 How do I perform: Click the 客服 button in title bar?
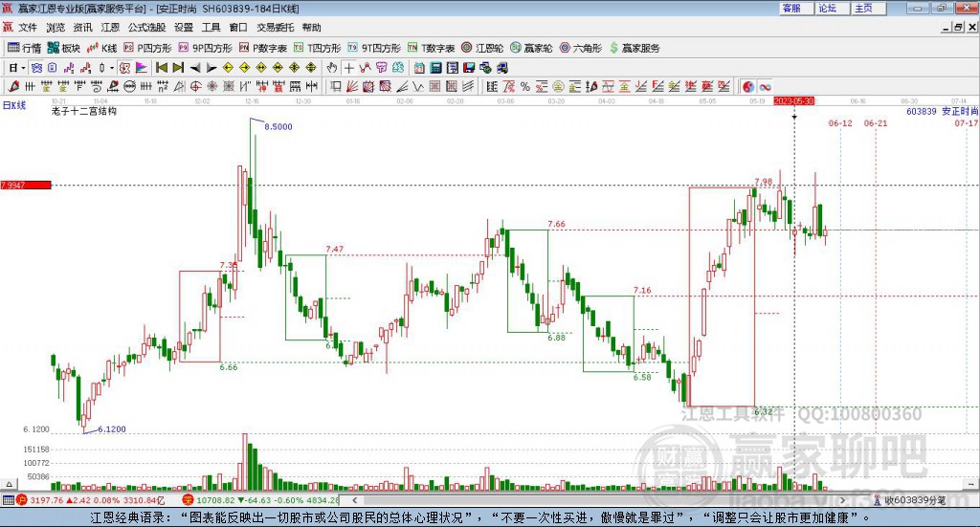click(796, 8)
